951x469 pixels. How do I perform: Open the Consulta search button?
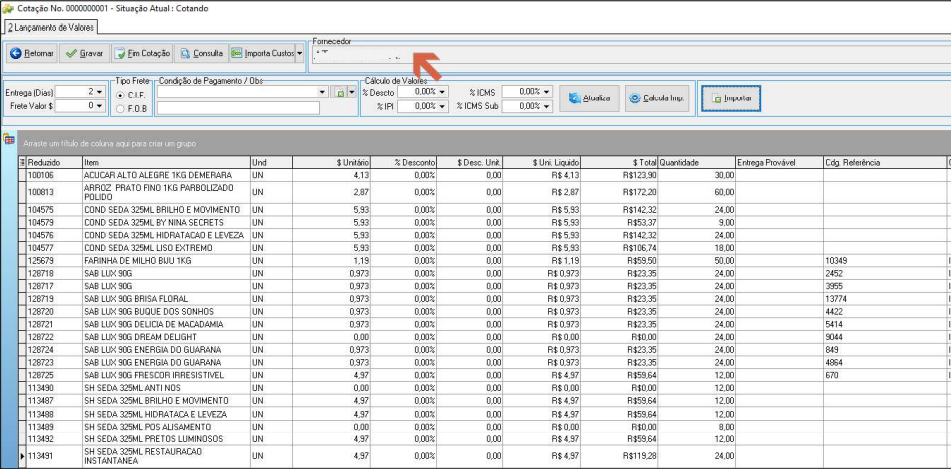click(x=201, y=53)
